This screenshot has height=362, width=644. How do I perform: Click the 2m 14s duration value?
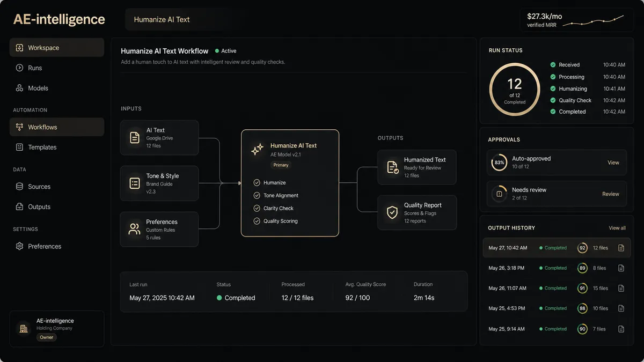pyautogui.click(x=424, y=298)
